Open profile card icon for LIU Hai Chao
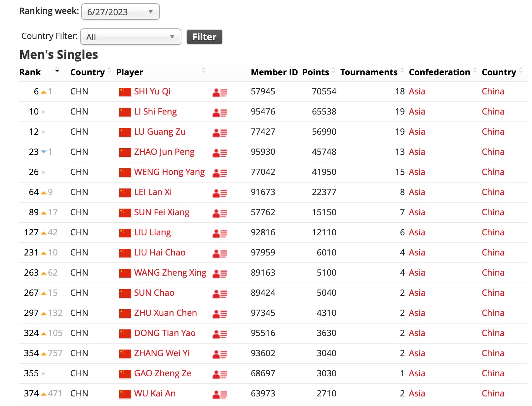 click(220, 254)
